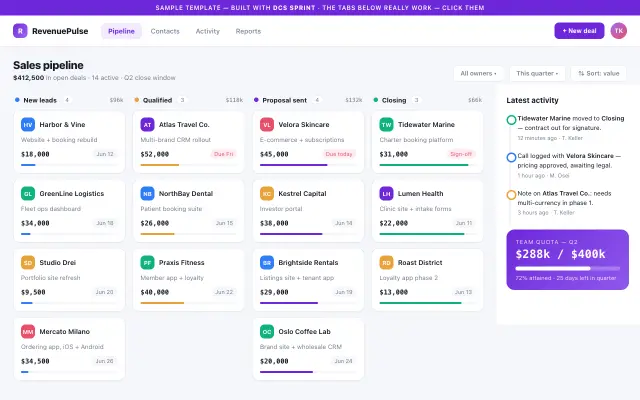The height and width of the screenshot is (400, 640).
Task: Click the AT avatar of Atlas Travel Co.
Action: (147, 124)
